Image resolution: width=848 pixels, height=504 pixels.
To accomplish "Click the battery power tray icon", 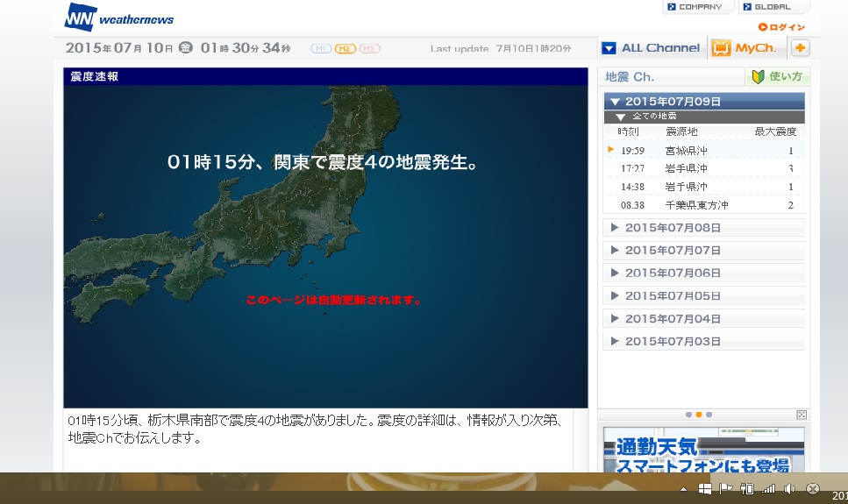I will tap(747, 489).
